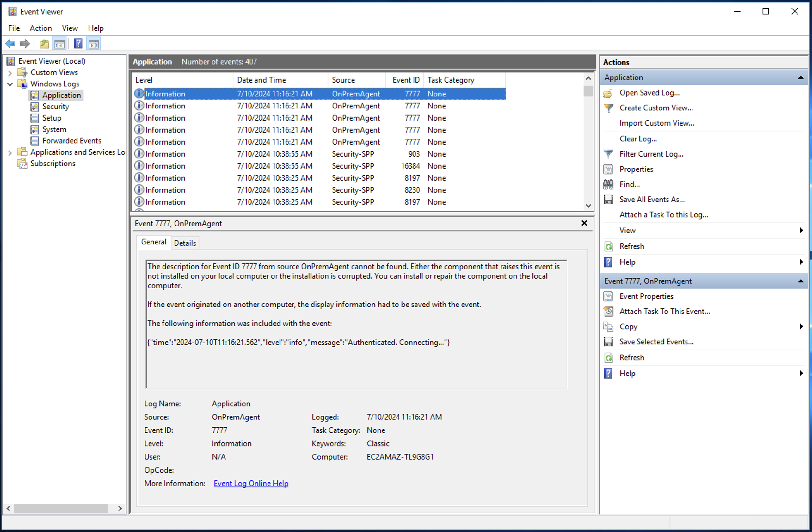This screenshot has height=532, width=812.
Task: Click Create Custom View in Actions pane
Action: point(656,108)
